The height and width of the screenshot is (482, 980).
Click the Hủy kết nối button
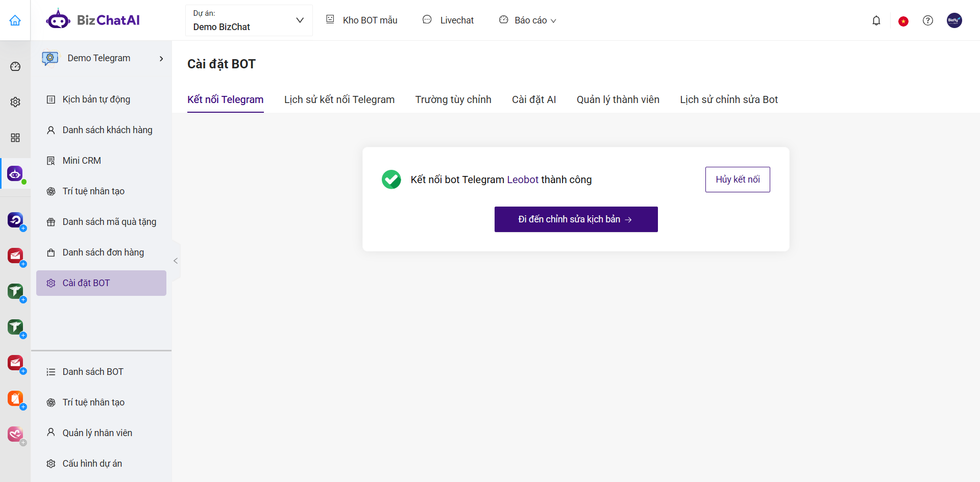tap(738, 180)
